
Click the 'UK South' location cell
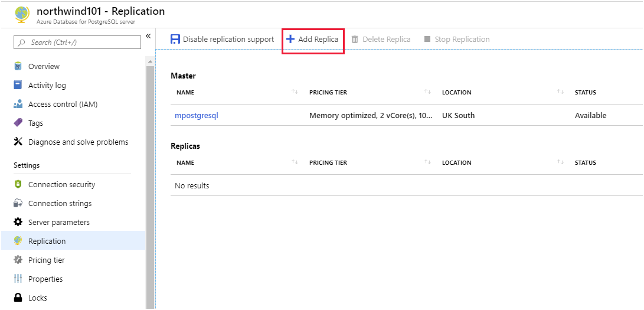[x=459, y=115]
